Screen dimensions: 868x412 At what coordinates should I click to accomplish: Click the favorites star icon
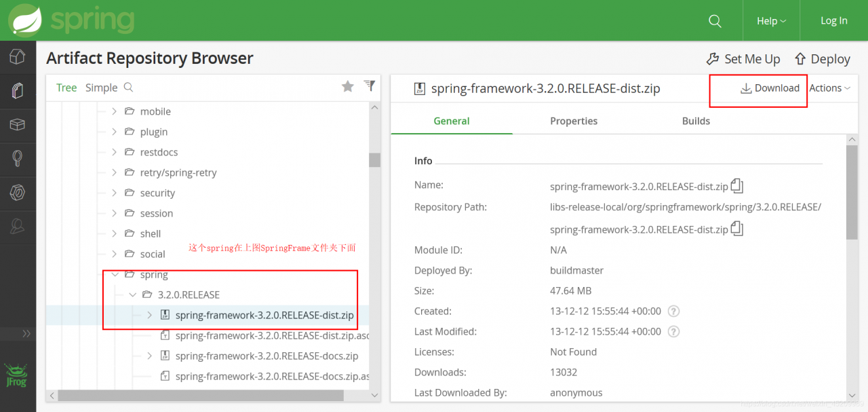point(348,86)
